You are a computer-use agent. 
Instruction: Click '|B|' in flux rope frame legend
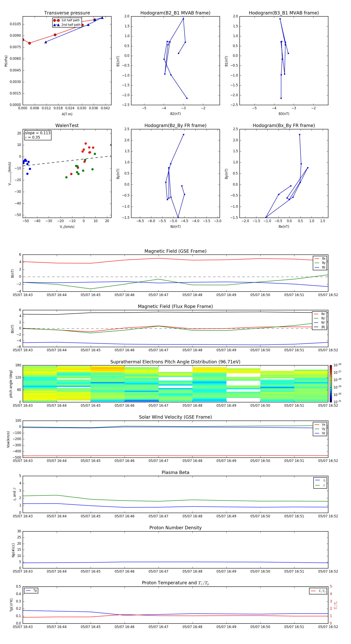(x=320, y=327)
